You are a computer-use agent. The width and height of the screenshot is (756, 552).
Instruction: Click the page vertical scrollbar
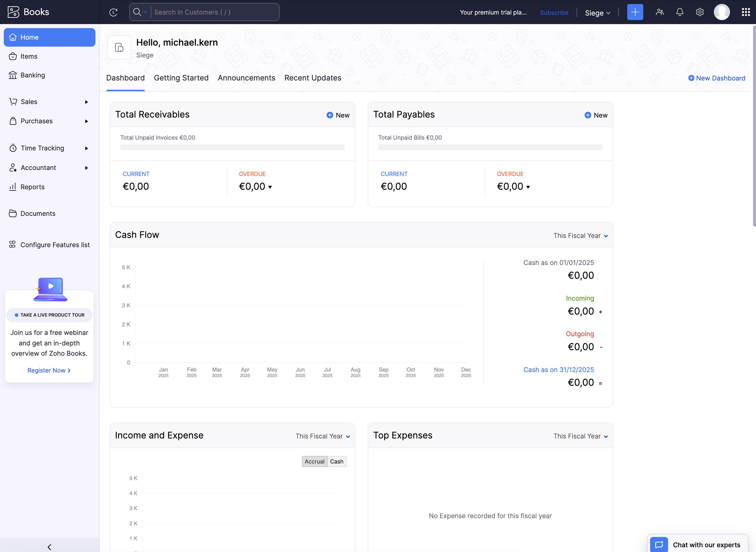[x=754, y=126]
